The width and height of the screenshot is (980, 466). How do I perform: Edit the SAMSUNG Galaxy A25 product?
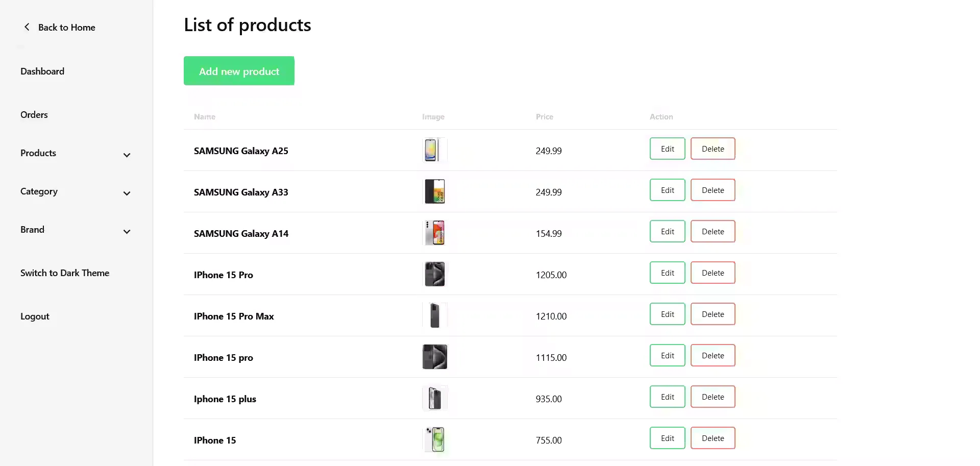pos(667,149)
